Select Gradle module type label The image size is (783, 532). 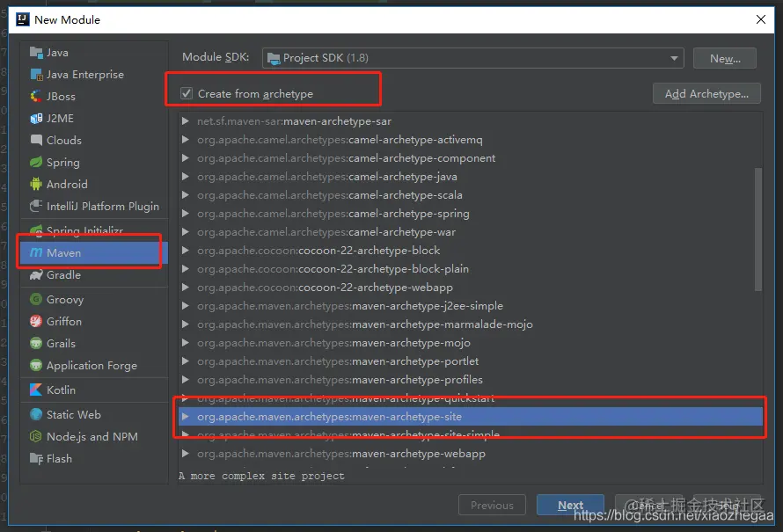63,275
